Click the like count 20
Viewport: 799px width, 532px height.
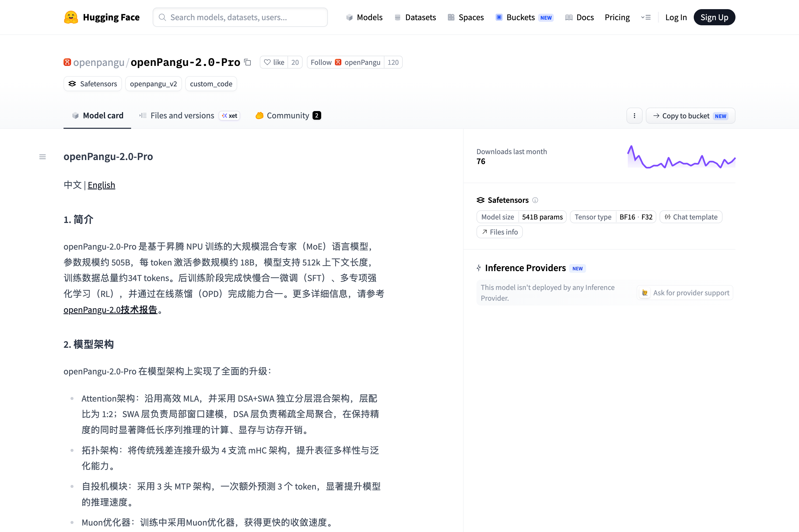pos(295,62)
